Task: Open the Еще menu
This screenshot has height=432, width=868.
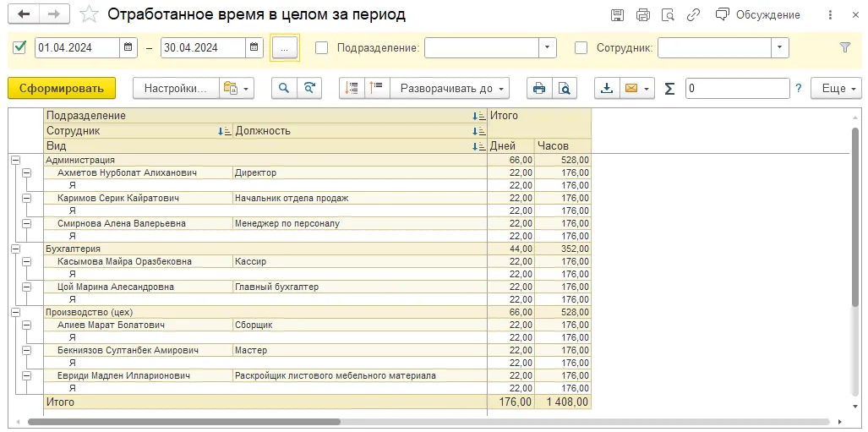Action: click(836, 88)
